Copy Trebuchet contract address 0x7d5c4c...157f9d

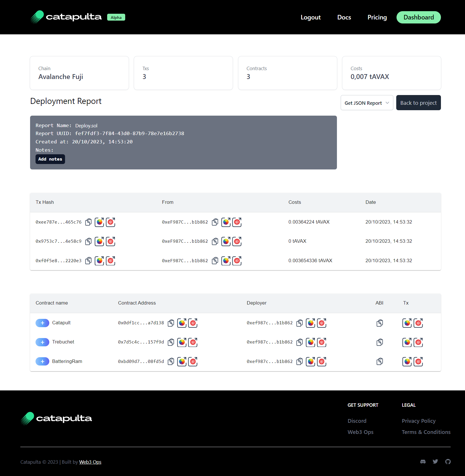pos(171,342)
